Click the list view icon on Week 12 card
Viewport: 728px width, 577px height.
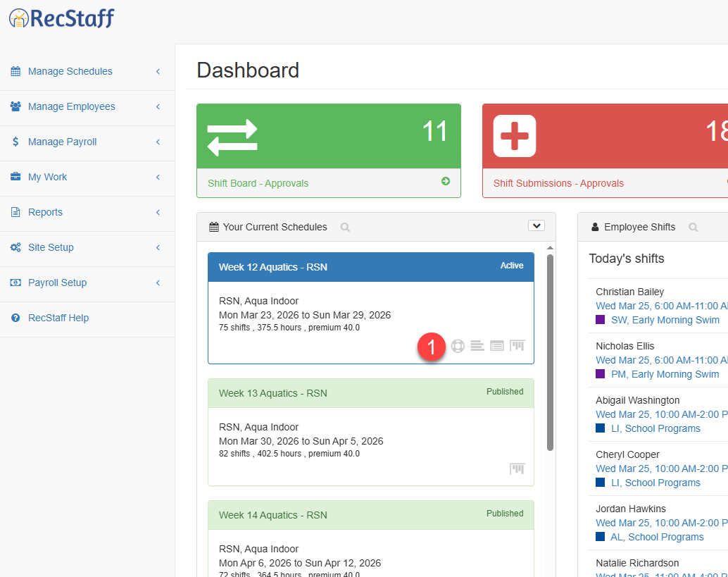497,346
